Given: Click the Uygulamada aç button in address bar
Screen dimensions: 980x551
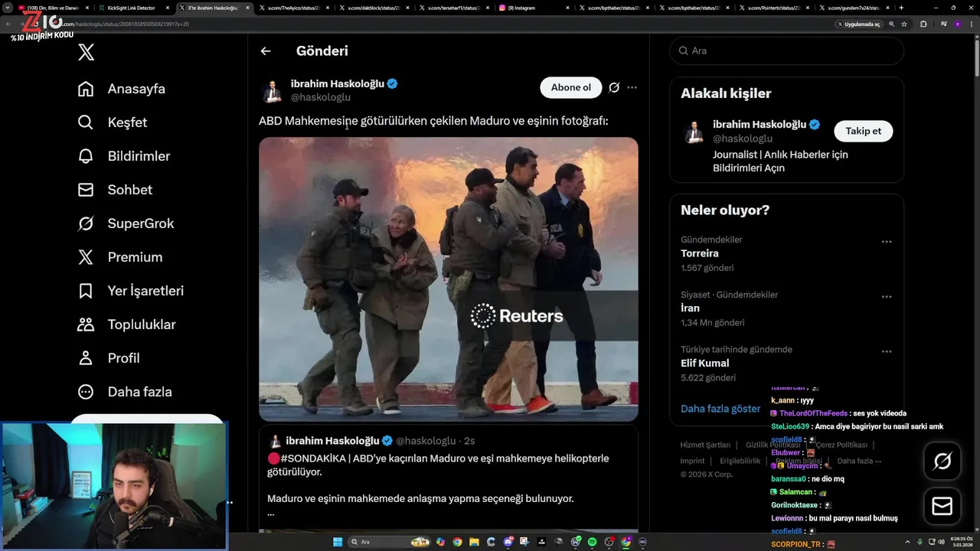Looking at the screenshot, I should [x=859, y=24].
